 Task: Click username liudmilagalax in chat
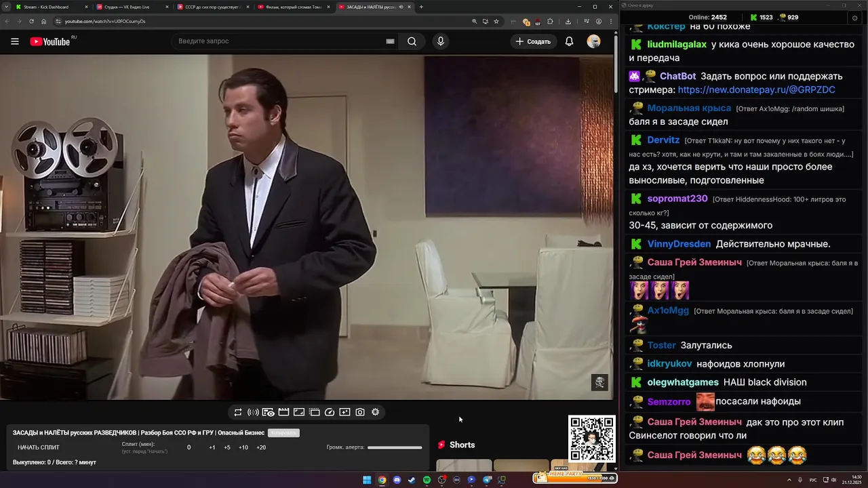coord(677,44)
